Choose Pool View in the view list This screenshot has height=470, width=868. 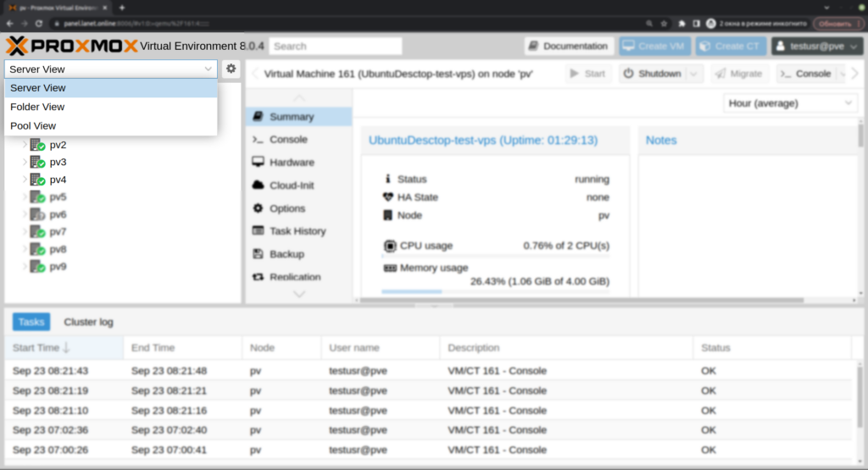tap(33, 126)
